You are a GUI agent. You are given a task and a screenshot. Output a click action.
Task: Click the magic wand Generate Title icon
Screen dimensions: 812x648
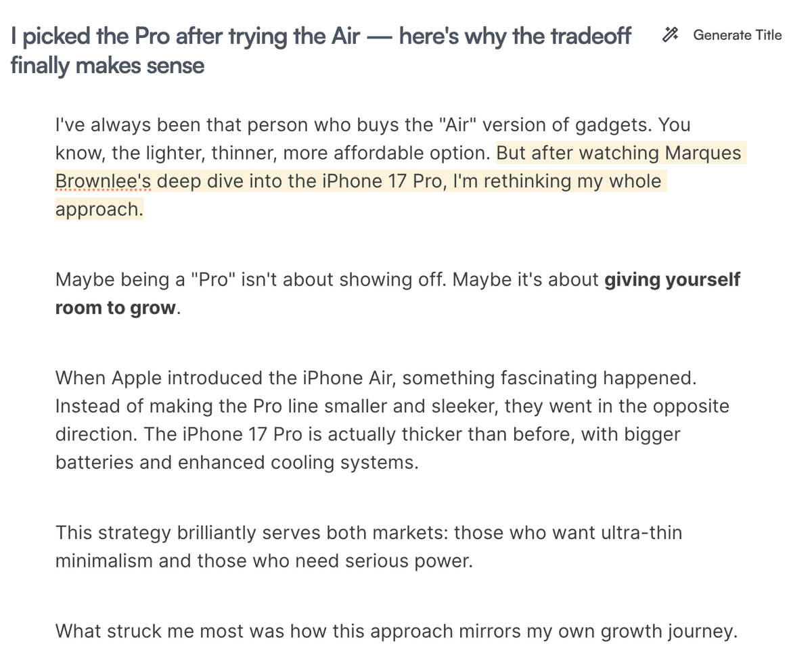point(671,34)
